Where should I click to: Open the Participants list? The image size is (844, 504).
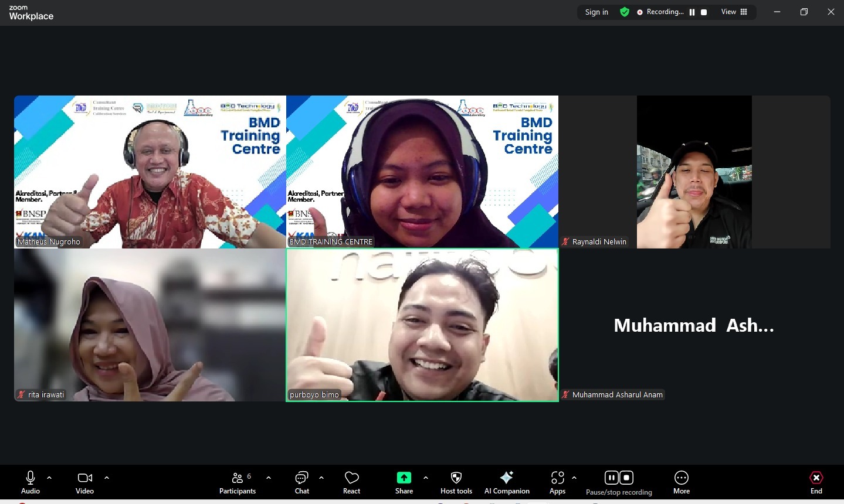click(238, 482)
